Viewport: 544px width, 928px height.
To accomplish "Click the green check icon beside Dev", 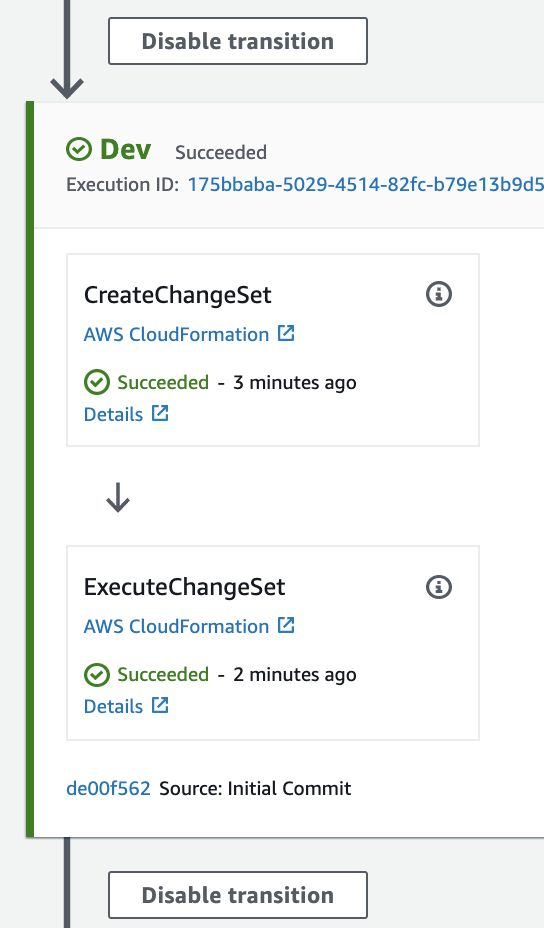I will click(79, 149).
